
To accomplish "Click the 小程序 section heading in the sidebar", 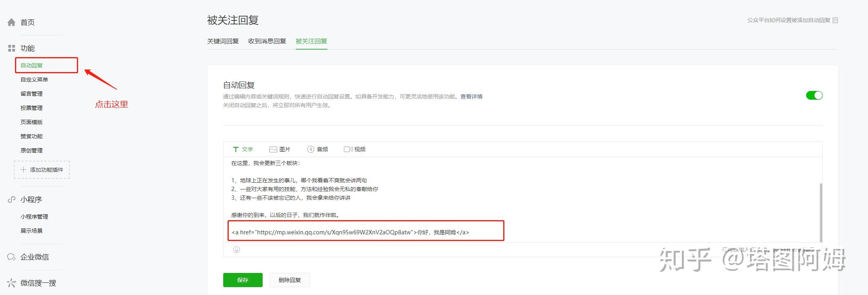I will (31, 200).
